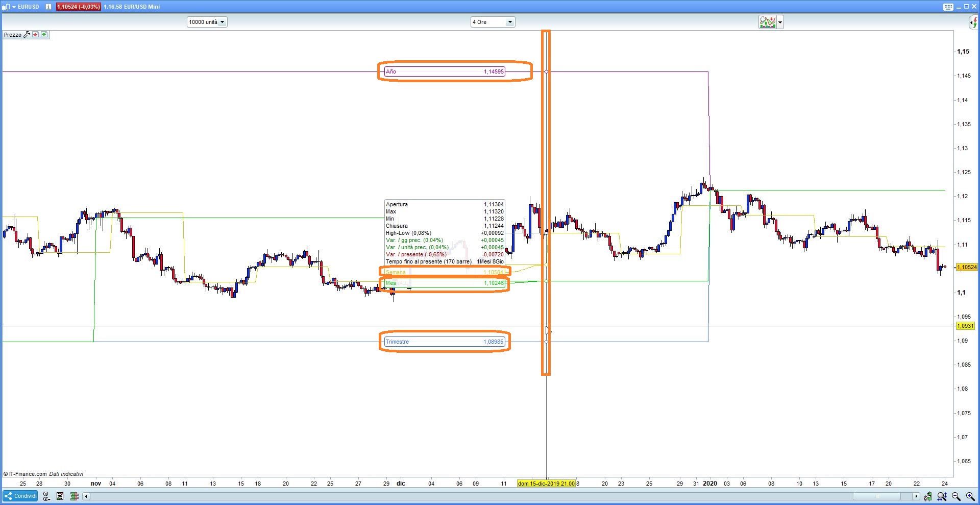The height and width of the screenshot is (505, 980).
Task: Click the High-Low (0,08%) tooltip row
Action: tap(445, 233)
